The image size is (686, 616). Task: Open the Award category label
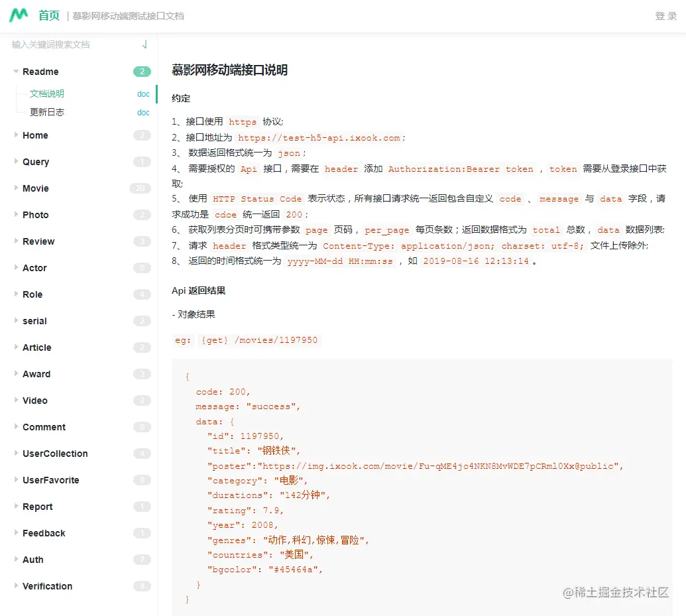point(36,375)
